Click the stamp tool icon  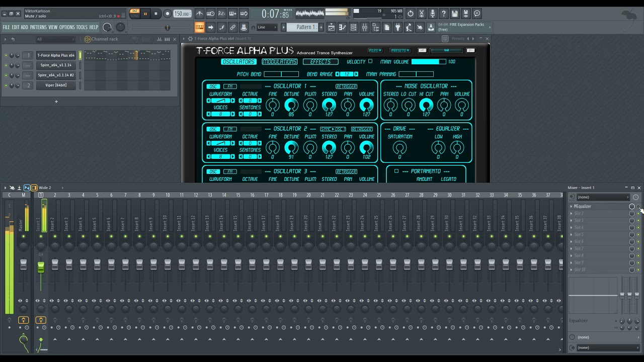(x=244, y=27)
